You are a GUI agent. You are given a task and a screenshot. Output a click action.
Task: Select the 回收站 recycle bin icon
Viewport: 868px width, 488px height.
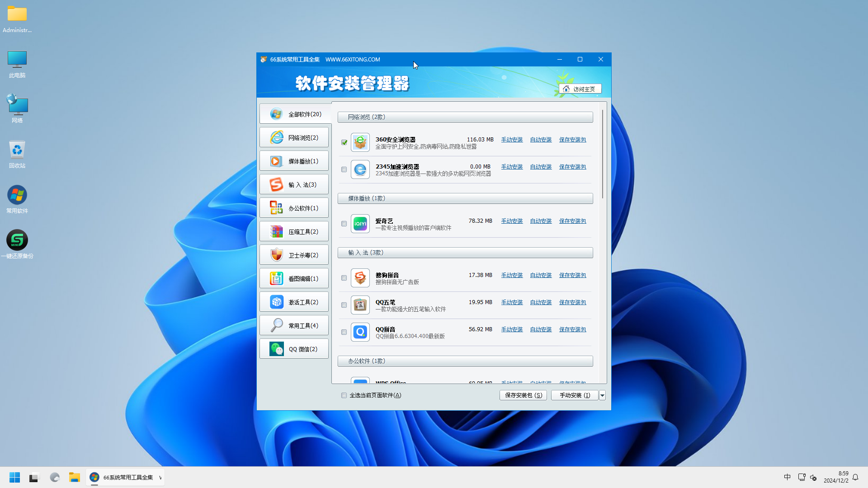[x=17, y=154]
